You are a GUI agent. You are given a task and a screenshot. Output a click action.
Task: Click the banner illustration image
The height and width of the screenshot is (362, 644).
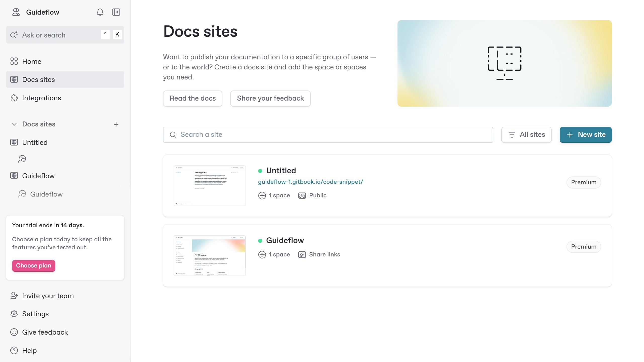click(x=505, y=63)
